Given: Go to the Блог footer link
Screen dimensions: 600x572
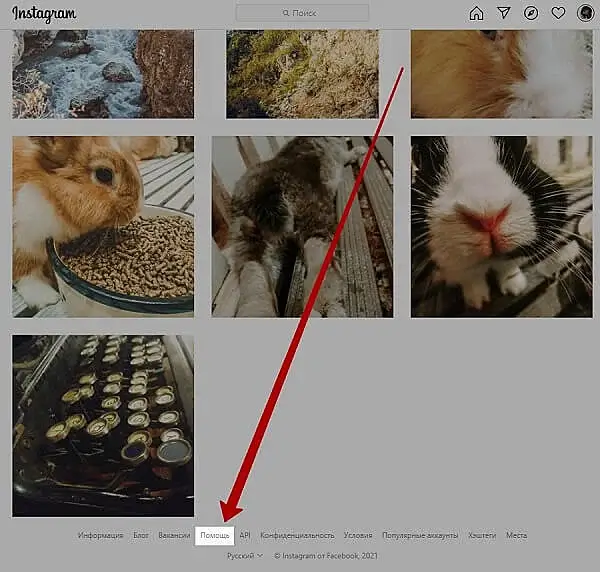Looking at the screenshot, I should tap(141, 536).
